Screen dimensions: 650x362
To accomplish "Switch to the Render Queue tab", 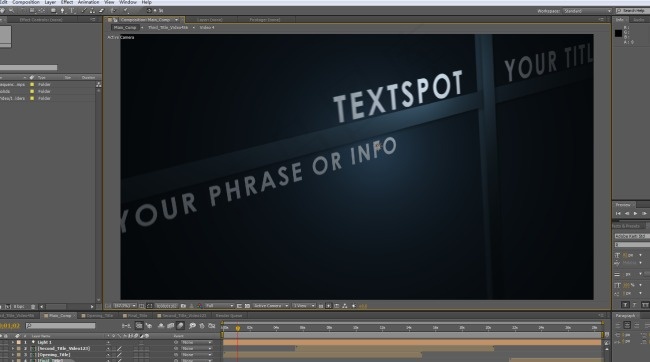I will [228, 316].
